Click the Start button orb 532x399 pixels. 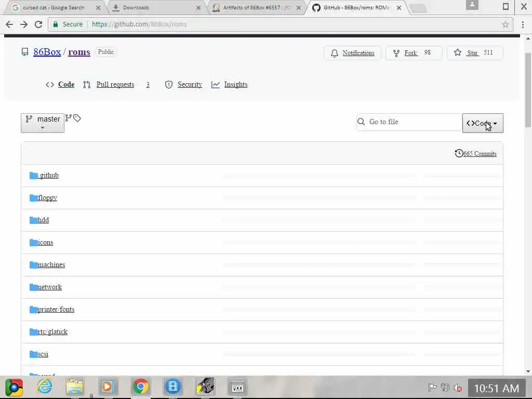14,387
